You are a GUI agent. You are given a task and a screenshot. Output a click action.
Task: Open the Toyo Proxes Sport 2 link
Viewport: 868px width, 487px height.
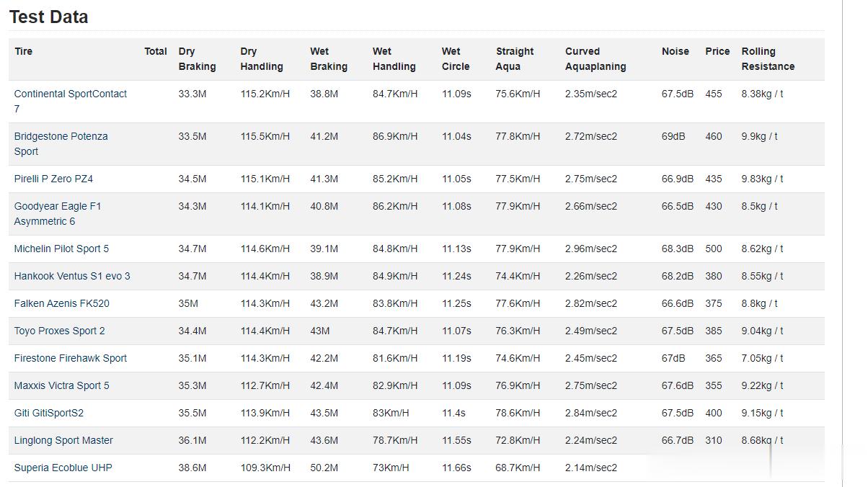coord(60,331)
